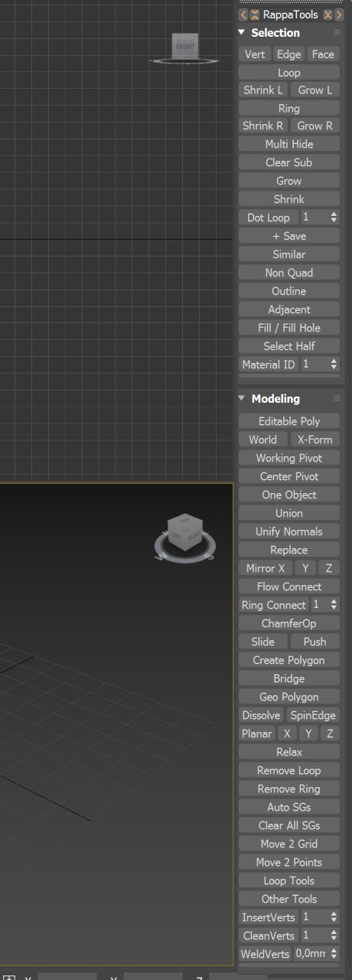The height and width of the screenshot is (980, 352).
Task: Click the Dissolve button
Action: tap(261, 715)
